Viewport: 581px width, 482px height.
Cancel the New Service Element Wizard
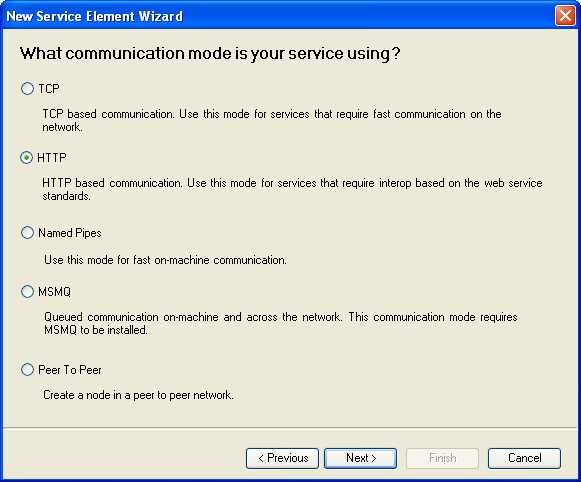[524, 458]
